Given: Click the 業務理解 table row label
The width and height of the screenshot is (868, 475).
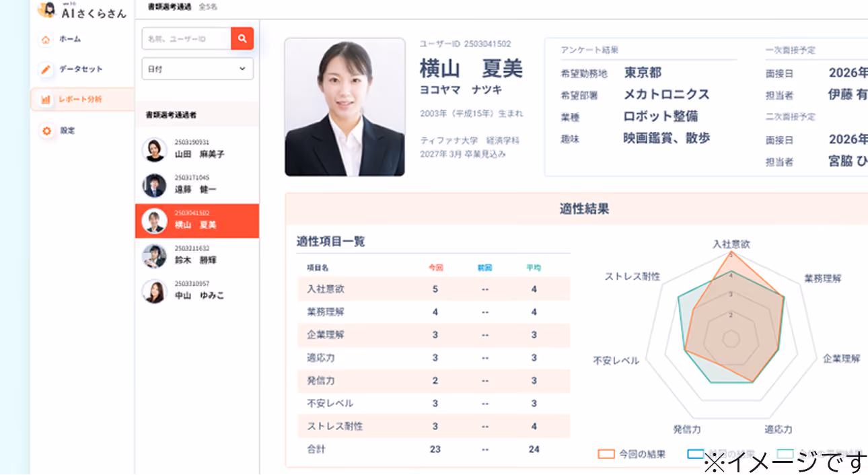Looking at the screenshot, I should (326, 312).
